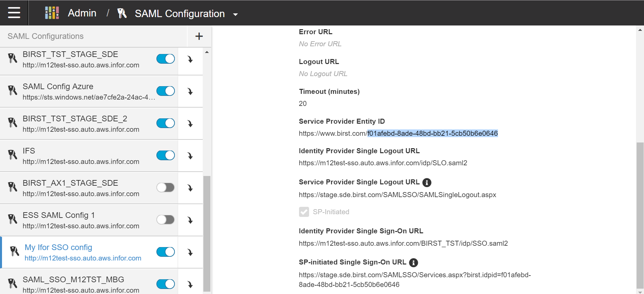Viewport: 644px width, 294px height.
Task: Click the SAML Configurations panel heading
Action: [x=46, y=36]
